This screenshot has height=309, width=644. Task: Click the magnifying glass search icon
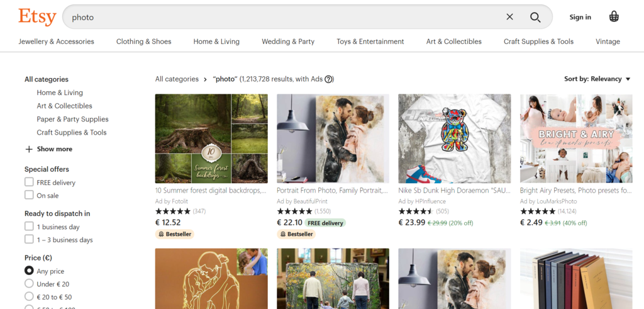coord(535,17)
